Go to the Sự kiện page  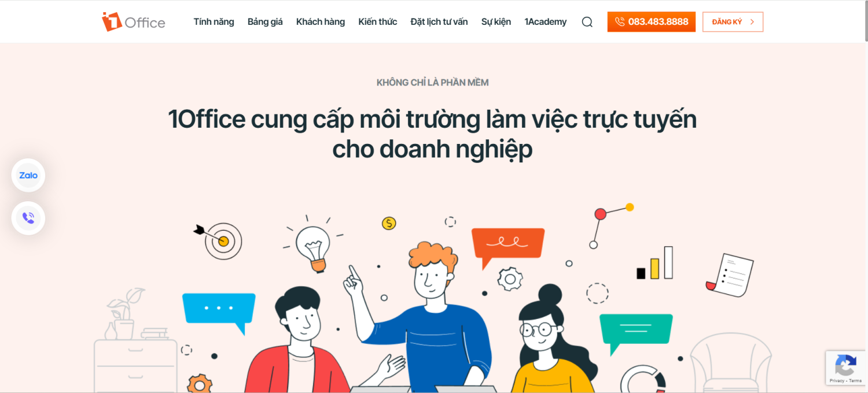(496, 22)
